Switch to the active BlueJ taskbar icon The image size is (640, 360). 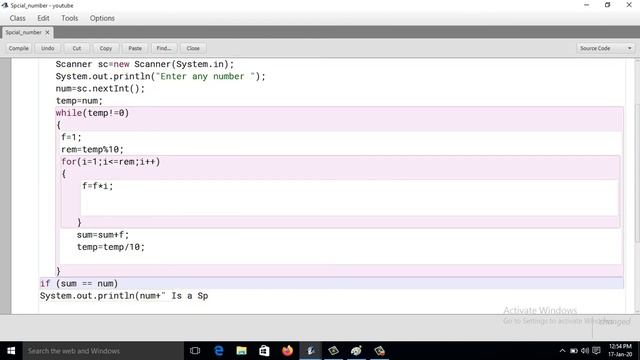coord(311,351)
